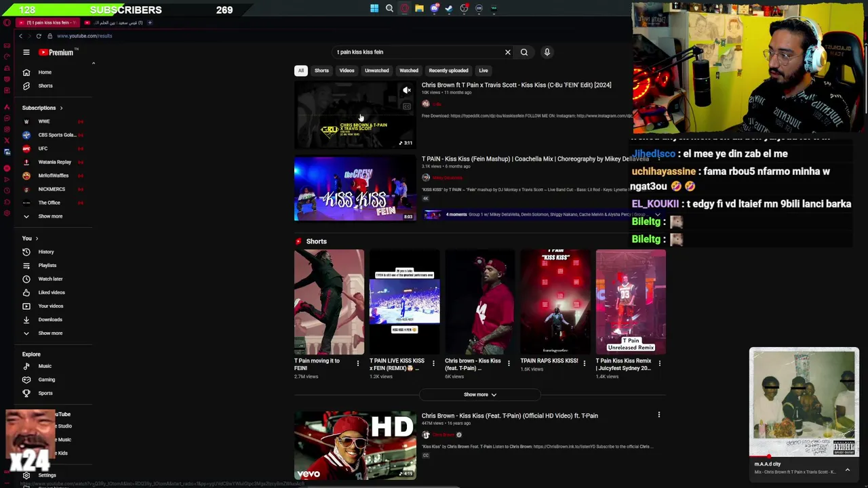Expand the You section chevron

point(37,239)
